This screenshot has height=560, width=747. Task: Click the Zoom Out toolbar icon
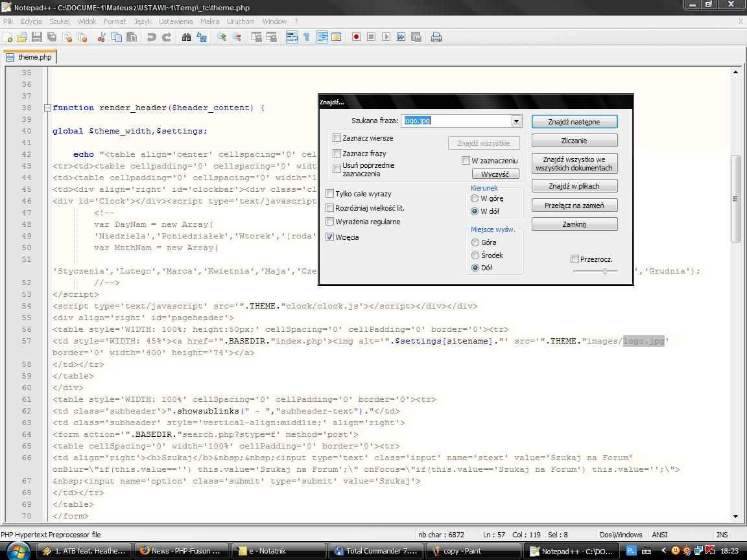coord(236,37)
